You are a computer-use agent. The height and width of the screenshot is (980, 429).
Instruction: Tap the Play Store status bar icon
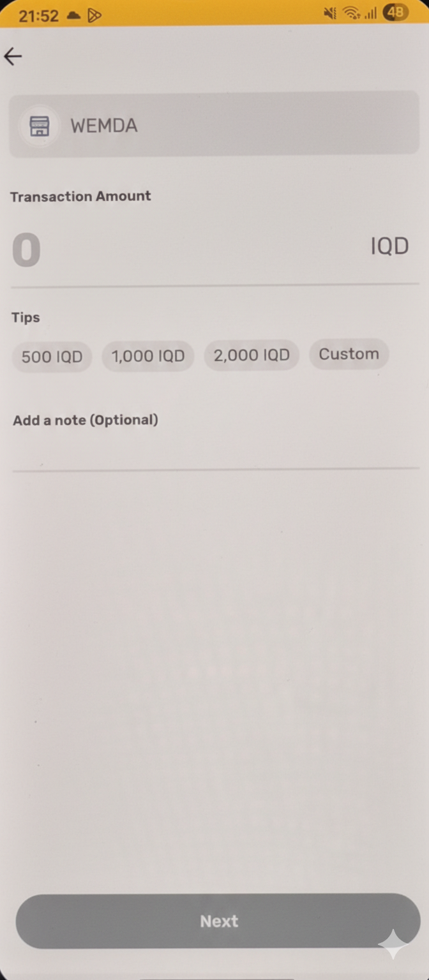94,15
